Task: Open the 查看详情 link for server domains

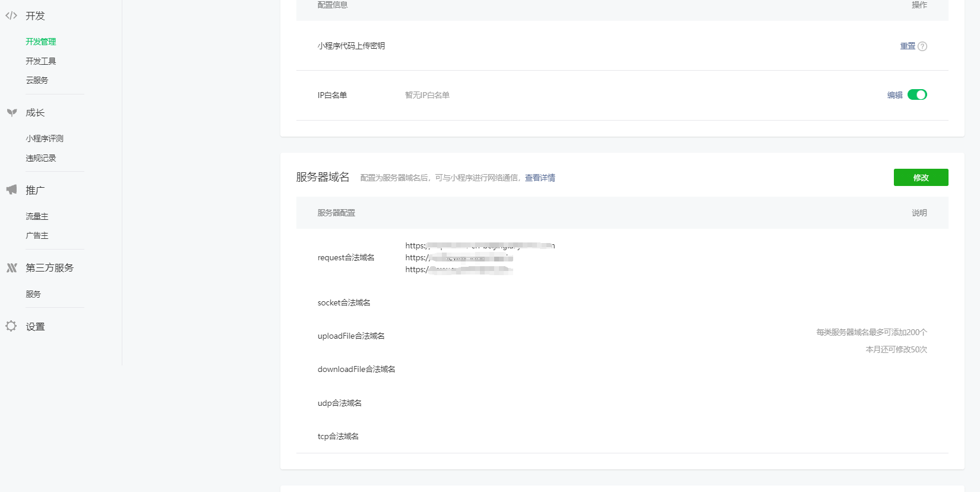Action: (x=540, y=178)
